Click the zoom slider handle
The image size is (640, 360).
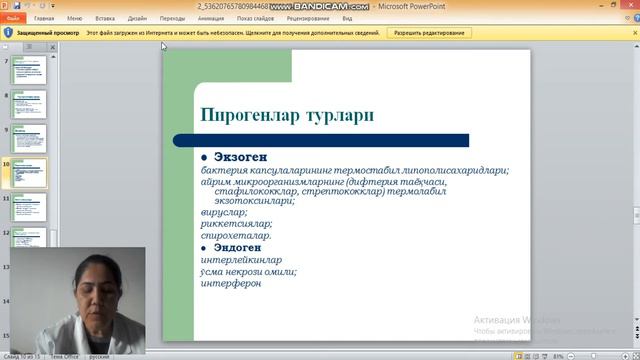pos(594,356)
